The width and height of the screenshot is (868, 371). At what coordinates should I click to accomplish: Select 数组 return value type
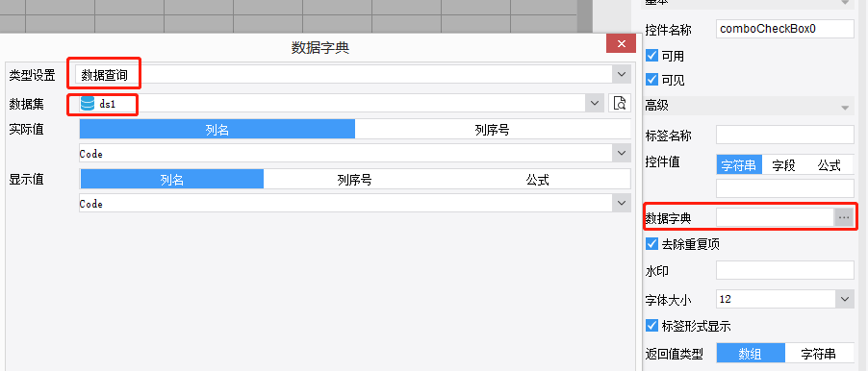(752, 354)
